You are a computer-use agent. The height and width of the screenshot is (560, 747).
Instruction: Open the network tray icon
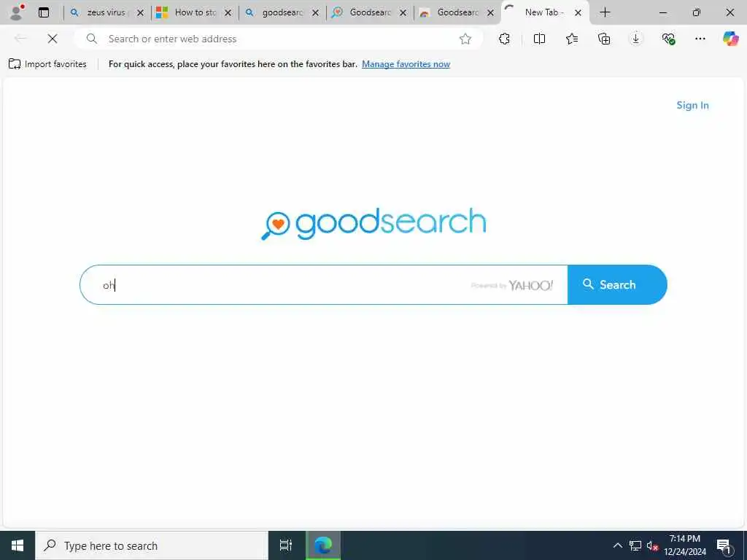pyautogui.click(x=635, y=545)
